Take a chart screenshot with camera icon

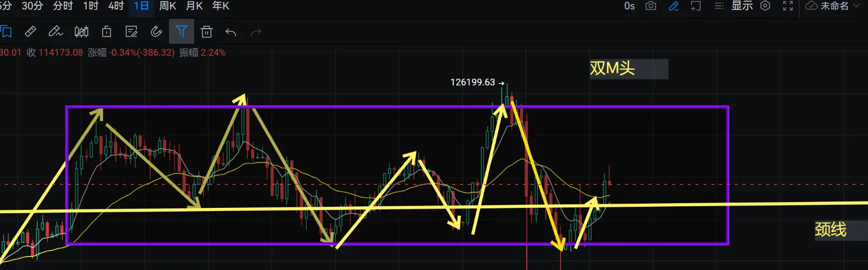651,6
